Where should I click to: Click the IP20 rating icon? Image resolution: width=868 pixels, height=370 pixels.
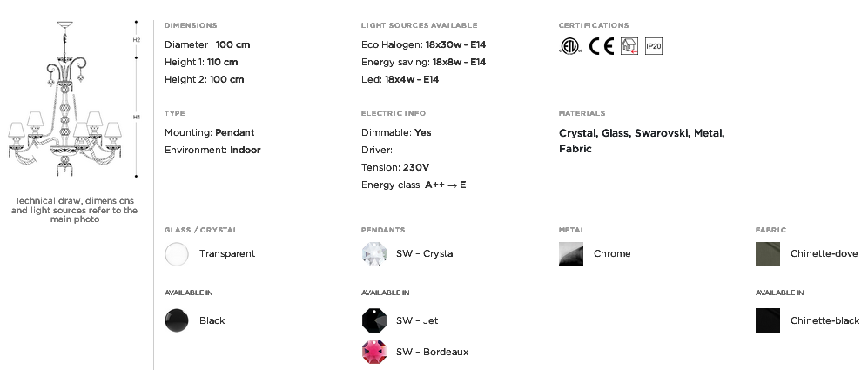pos(654,46)
